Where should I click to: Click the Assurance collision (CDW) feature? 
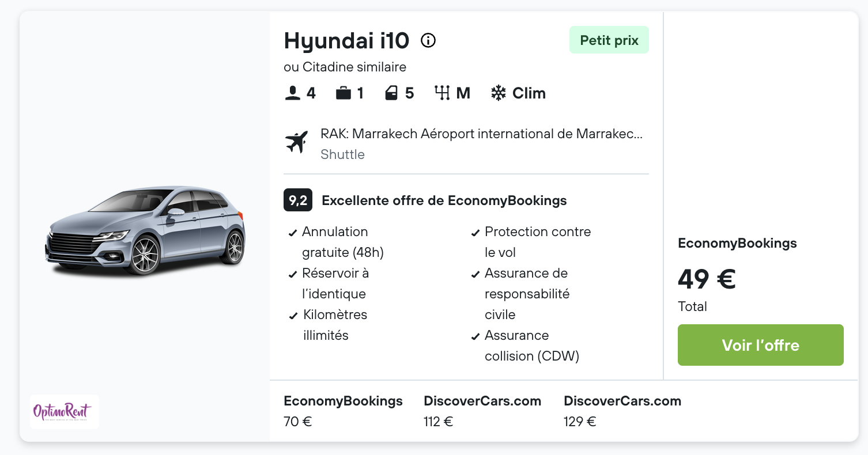click(531, 346)
